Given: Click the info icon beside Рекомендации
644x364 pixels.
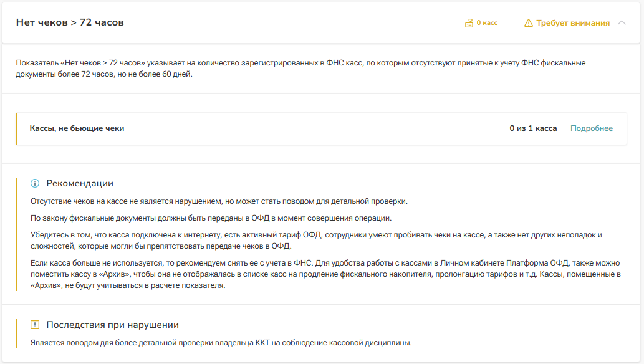Looking at the screenshot, I should coord(35,183).
